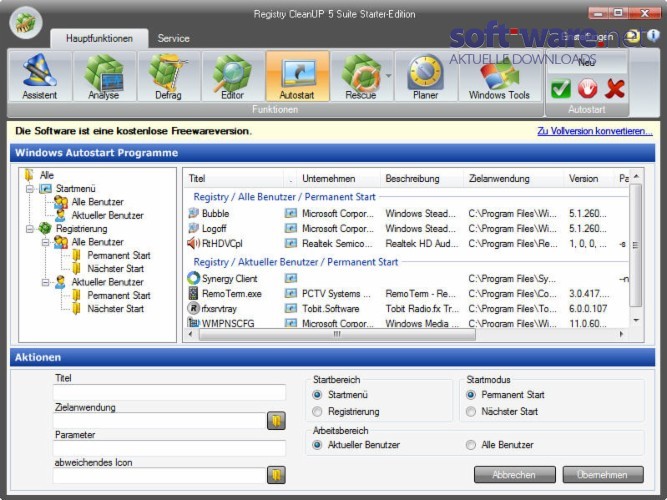
Task: Click the RemoTerm.exe entry icon
Action: (x=194, y=293)
